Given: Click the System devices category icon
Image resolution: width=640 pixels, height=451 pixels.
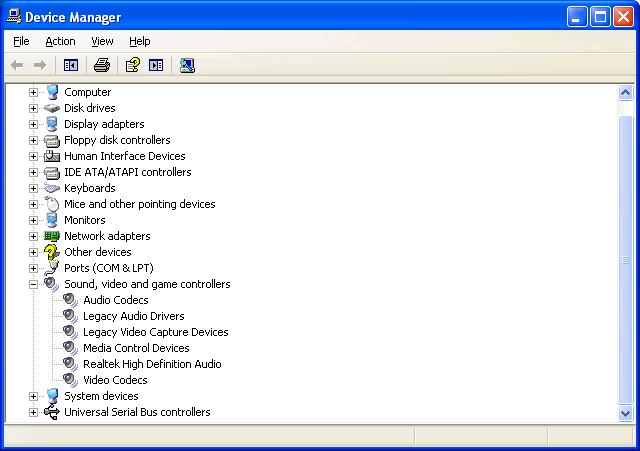Looking at the screenshot, I should pyautogui.click(x=52, y=396).
